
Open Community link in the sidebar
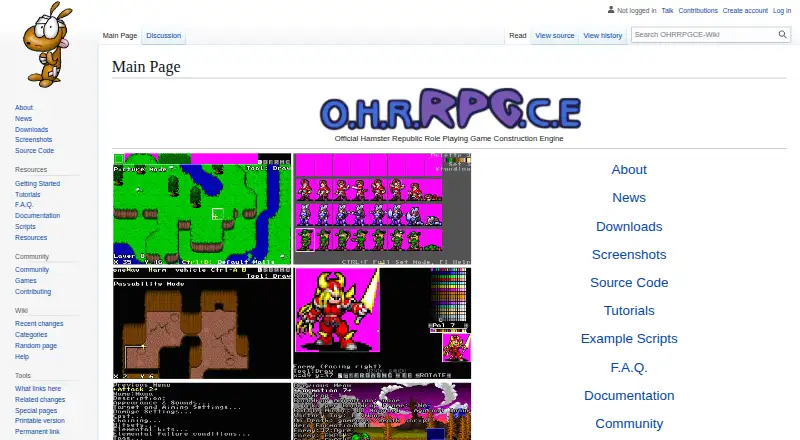tap(32, 270)
